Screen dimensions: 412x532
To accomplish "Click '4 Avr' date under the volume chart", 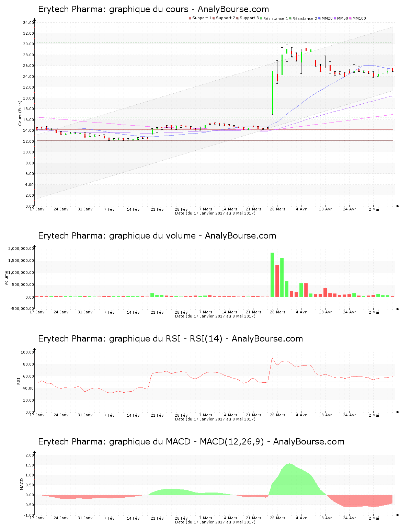I will (301, 312).
